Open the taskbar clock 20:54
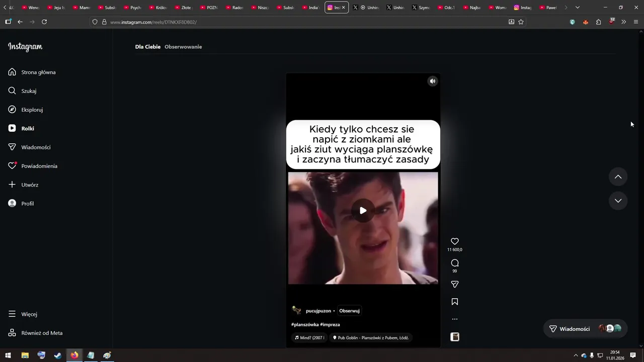Viewport: 644px width, 362px height. point(615,355)
